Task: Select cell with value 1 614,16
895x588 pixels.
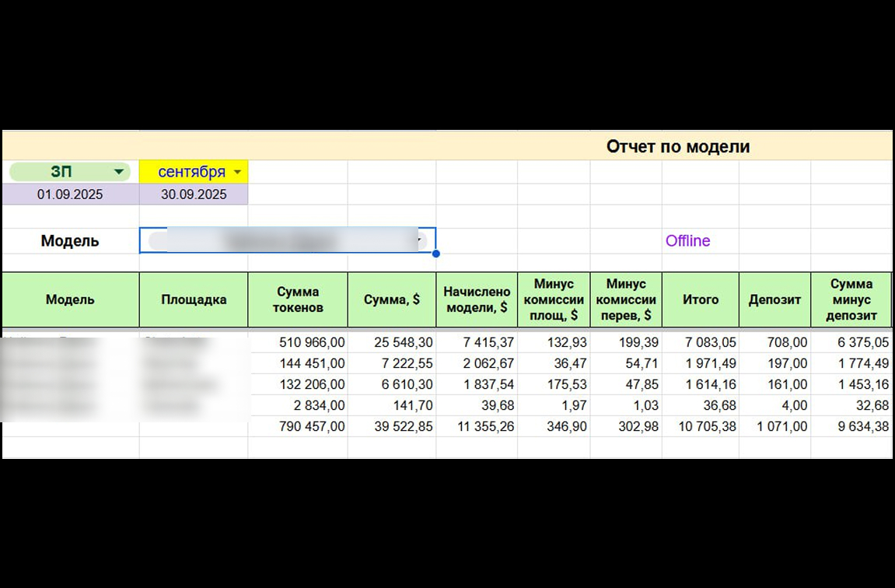Action: (701, 385)
